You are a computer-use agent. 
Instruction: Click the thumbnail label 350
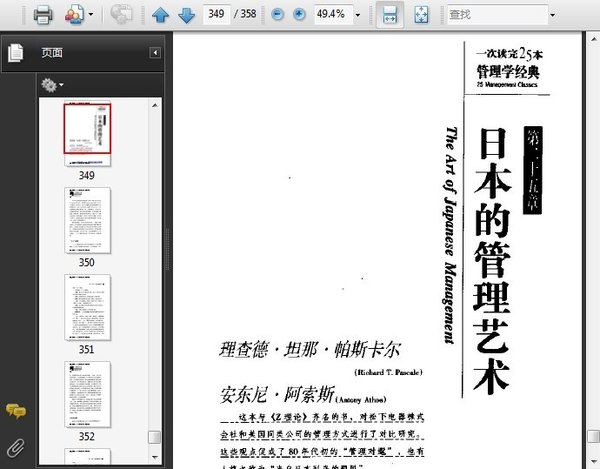click(x=86, y=262)
